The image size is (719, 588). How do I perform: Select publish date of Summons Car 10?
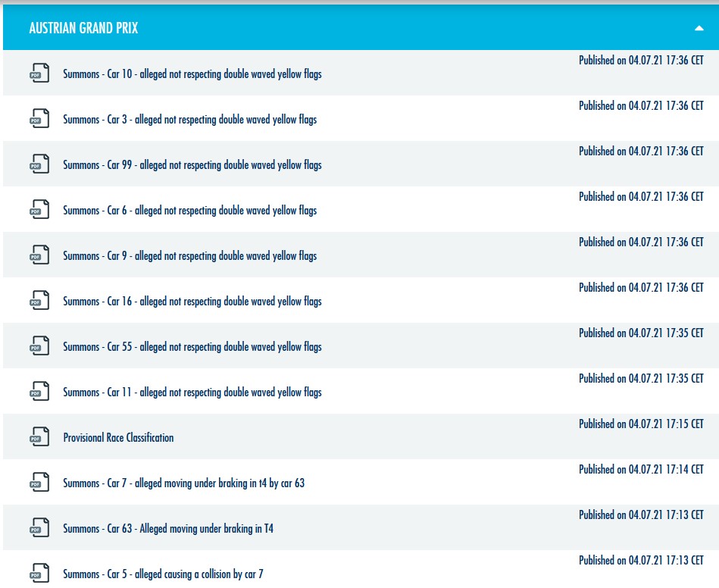641,60
